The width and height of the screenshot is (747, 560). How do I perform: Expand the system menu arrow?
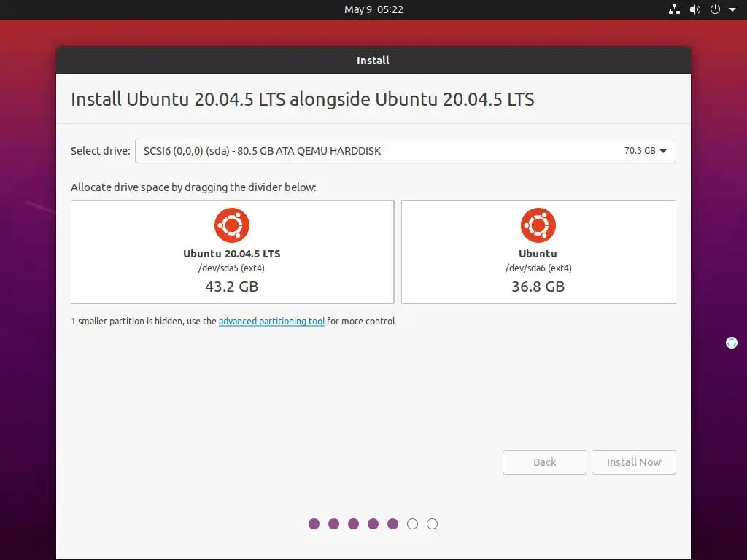tap(732, 9)
